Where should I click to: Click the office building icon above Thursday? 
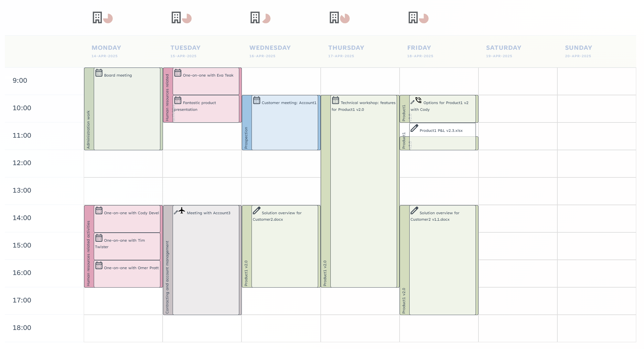(334, 17)
